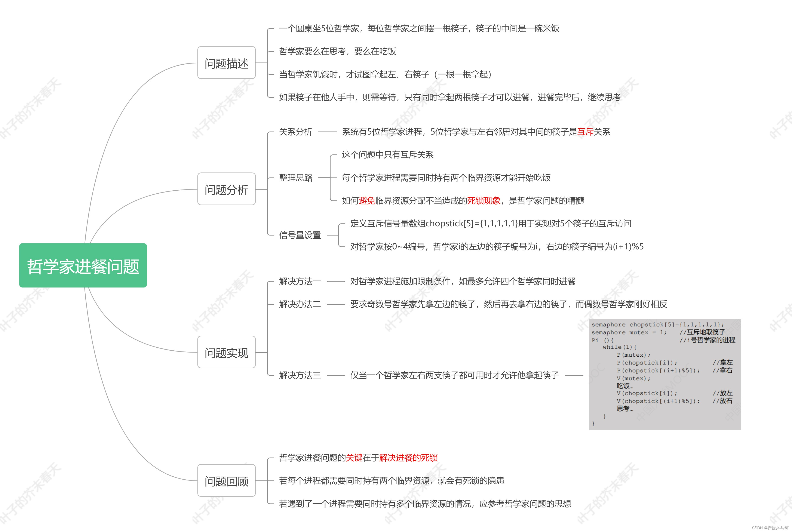792x532 pixels.
Task: Click text starting 仅当一个哲学家左右两支筷子
Action: pyautogui.click(x=454, y=375)
